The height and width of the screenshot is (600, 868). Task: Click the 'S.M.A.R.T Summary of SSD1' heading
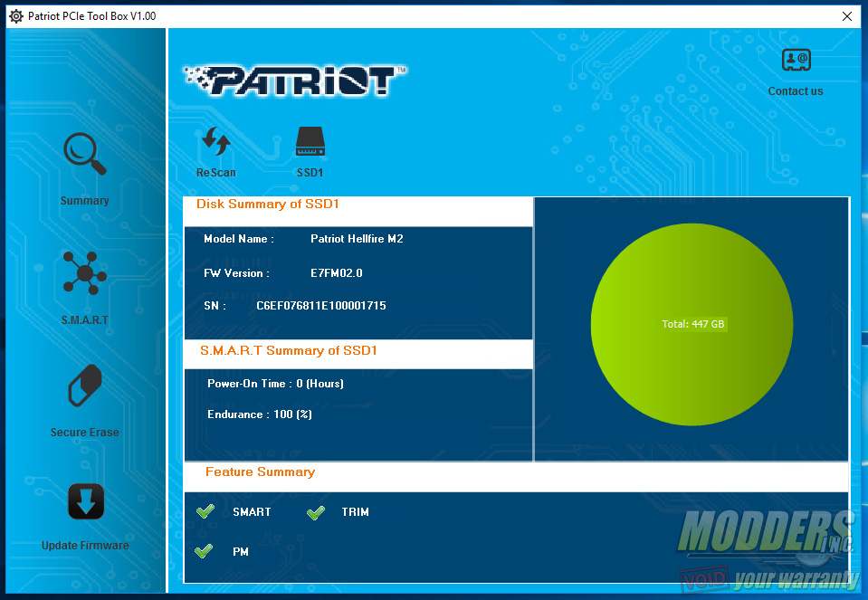tap(289, 351)
